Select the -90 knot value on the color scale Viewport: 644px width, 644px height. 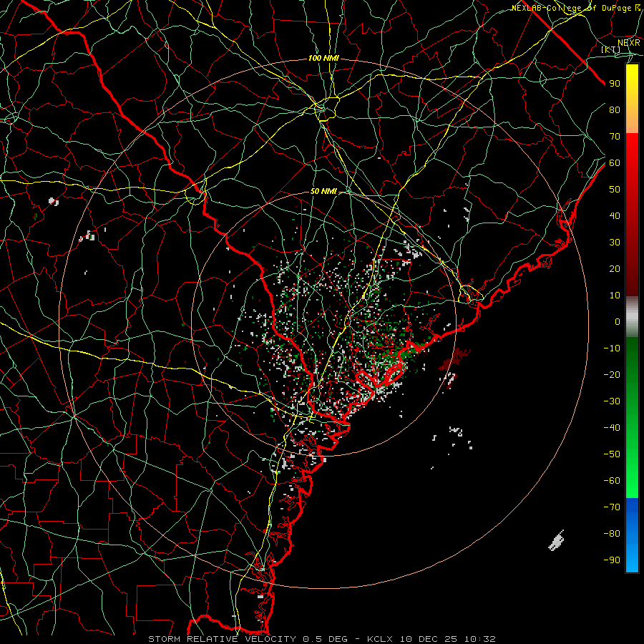point(612,560)
